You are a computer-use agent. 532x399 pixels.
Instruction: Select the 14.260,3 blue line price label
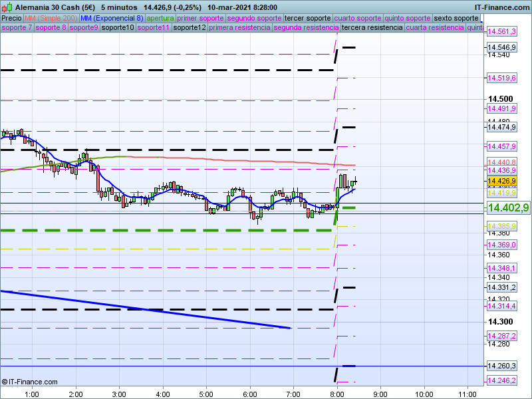point(502,366)
